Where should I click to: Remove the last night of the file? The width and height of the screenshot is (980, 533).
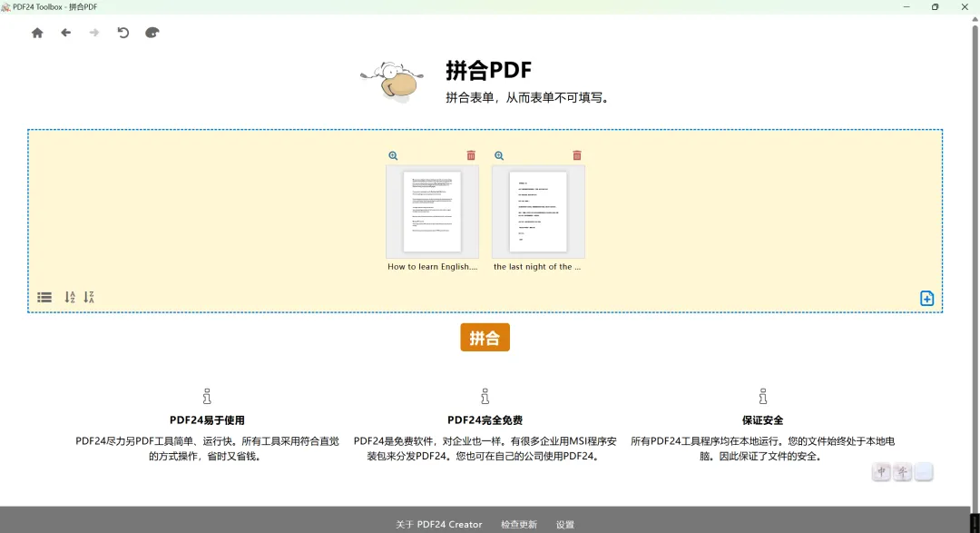tap(577, 155)
